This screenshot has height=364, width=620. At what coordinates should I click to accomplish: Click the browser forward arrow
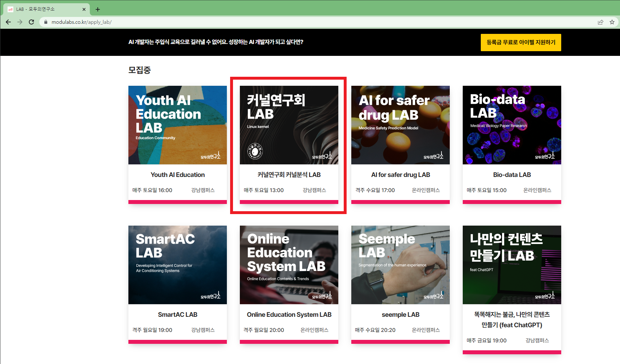(x=20, y=22)
